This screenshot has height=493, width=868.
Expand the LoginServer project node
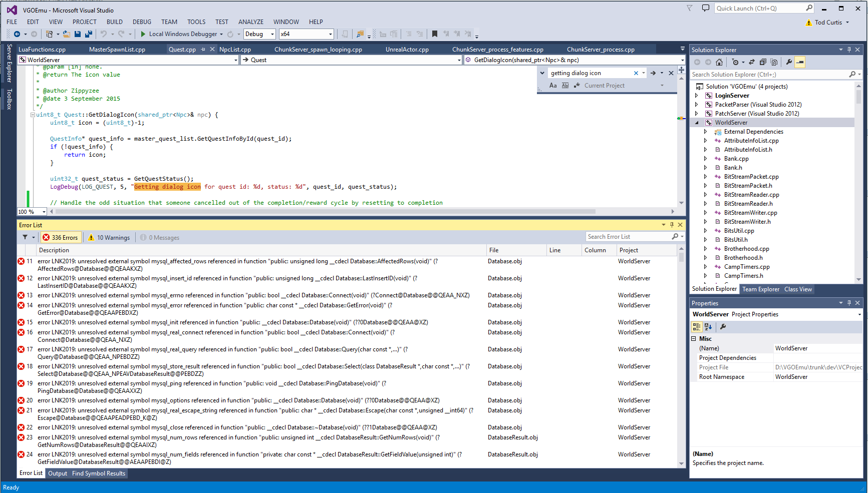[696, 96]
